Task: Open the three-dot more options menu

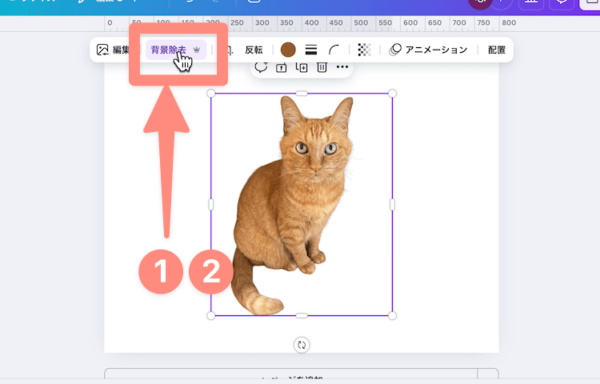Action: 342,67
